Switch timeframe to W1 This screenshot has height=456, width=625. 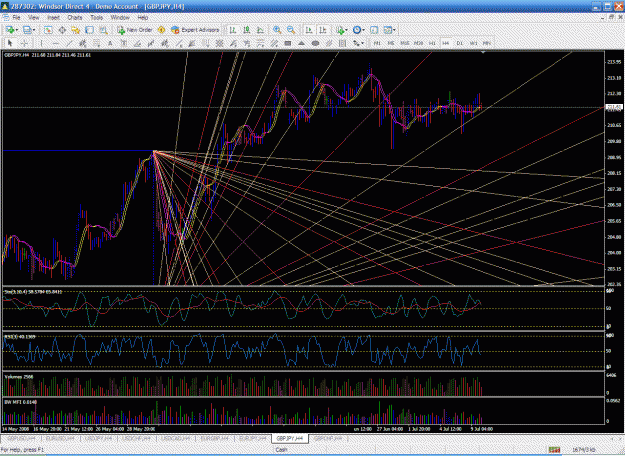pyautogui.click(x=474, y=43)
